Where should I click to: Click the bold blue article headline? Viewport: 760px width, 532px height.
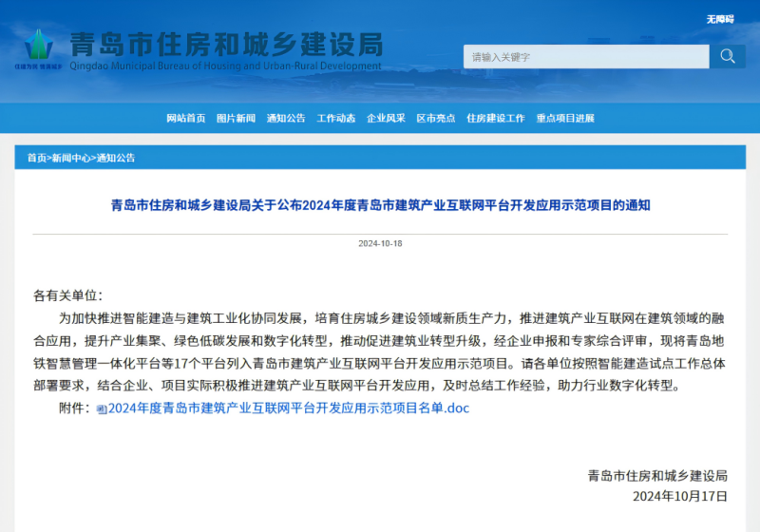380,204
